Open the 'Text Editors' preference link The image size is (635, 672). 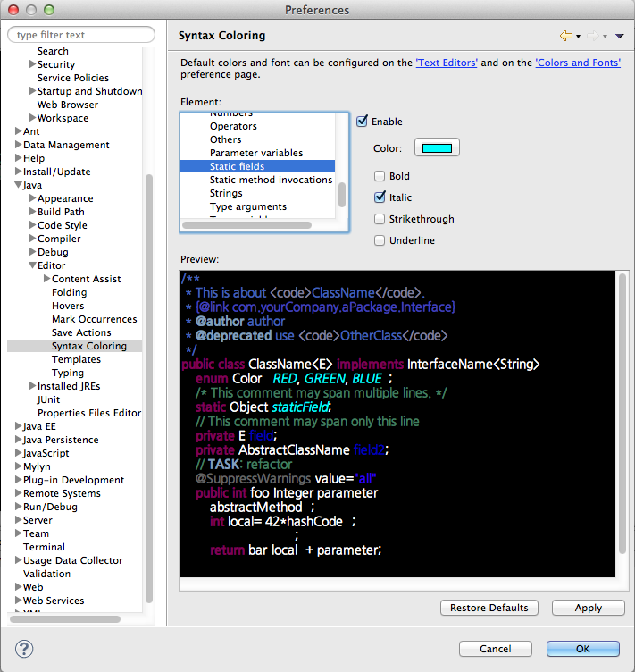pyautogui.click(x=447, y=63)
